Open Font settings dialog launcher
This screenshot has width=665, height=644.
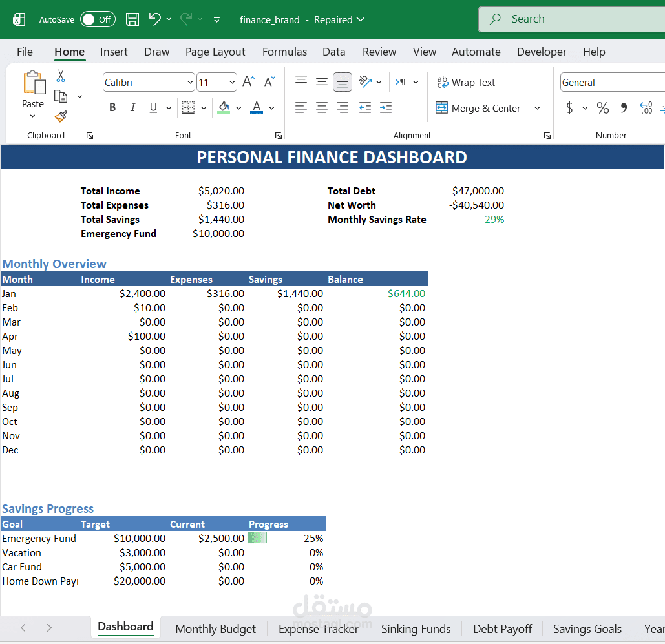click(278, 136)
